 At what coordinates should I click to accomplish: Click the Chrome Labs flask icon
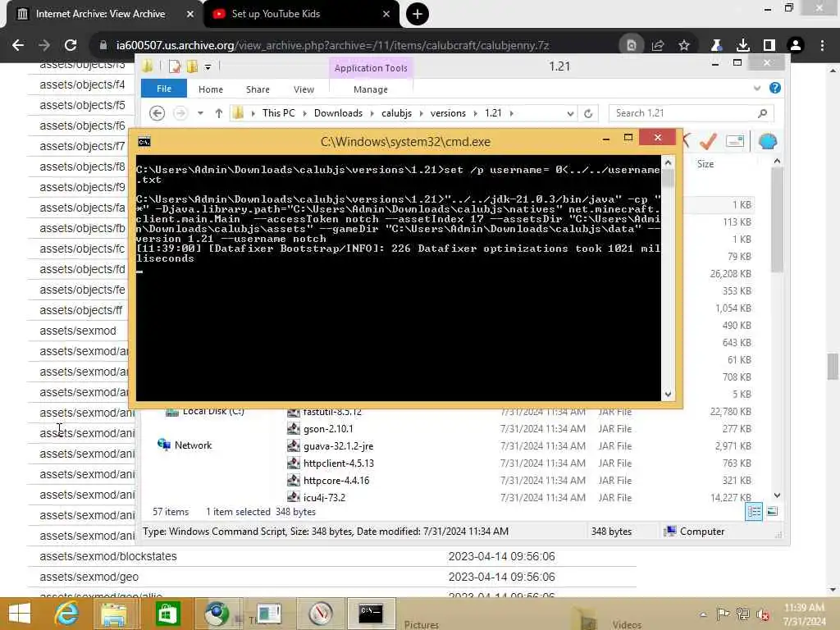pos(716,46)
